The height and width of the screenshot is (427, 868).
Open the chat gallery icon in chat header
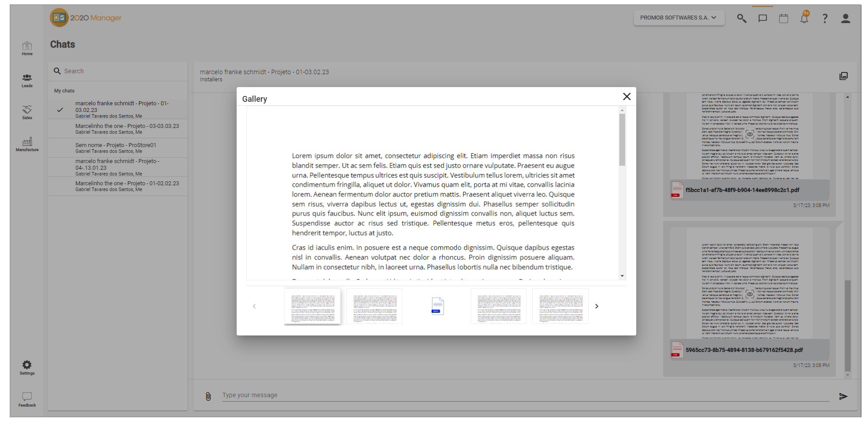[844, 76]
